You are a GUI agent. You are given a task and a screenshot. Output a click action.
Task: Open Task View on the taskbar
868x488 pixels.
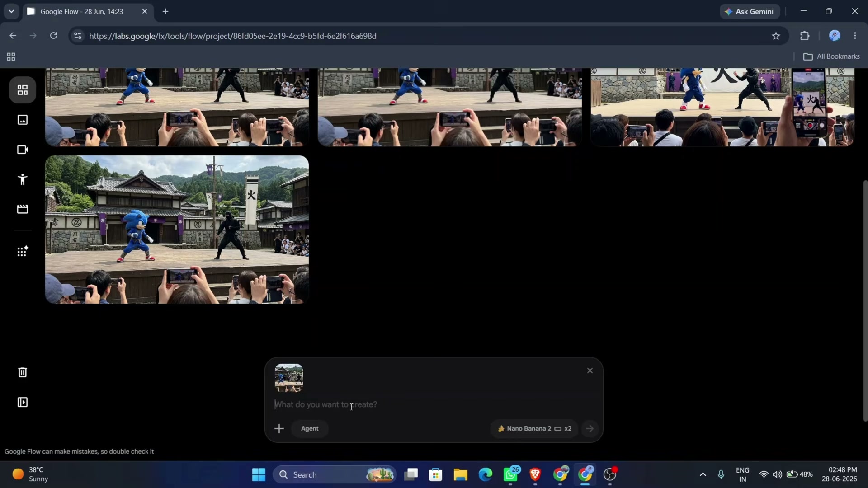(411, 474)
